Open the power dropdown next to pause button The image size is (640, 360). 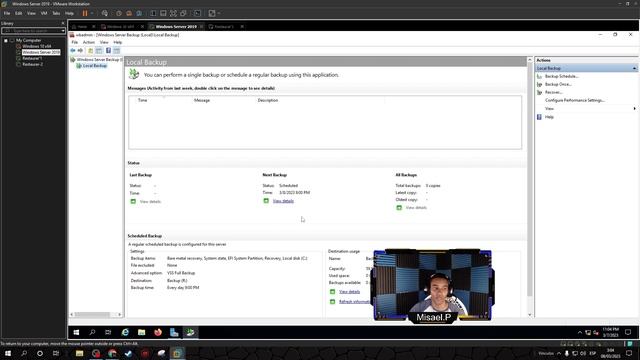pyautogui.click(x=92, y=13)
